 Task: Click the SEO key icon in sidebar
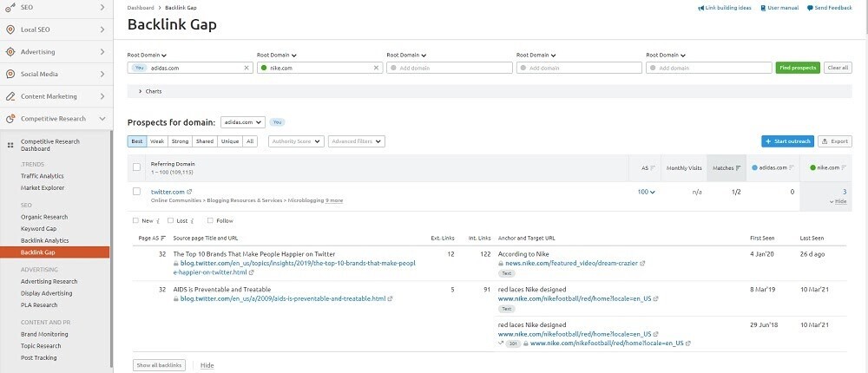coord(10,7)
